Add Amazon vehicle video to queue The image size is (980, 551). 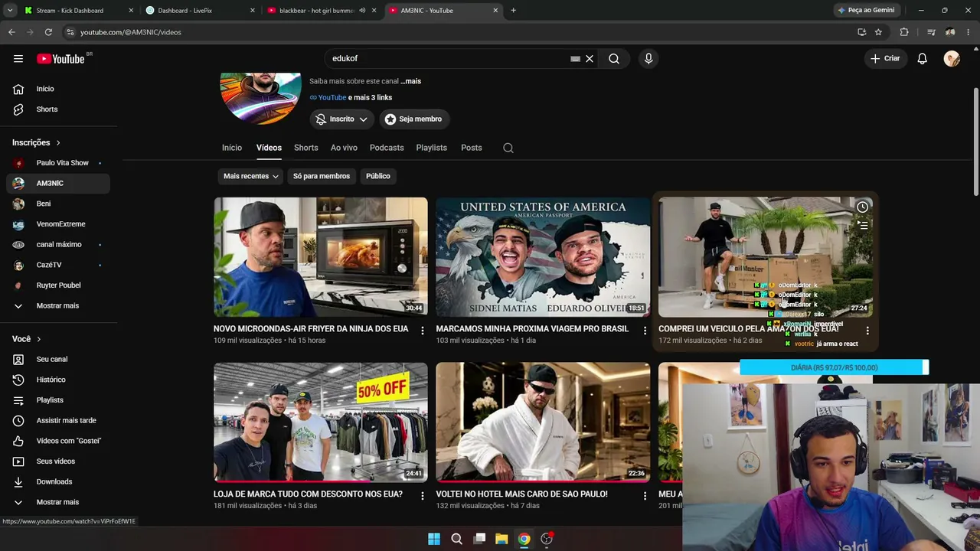(862, 225)
